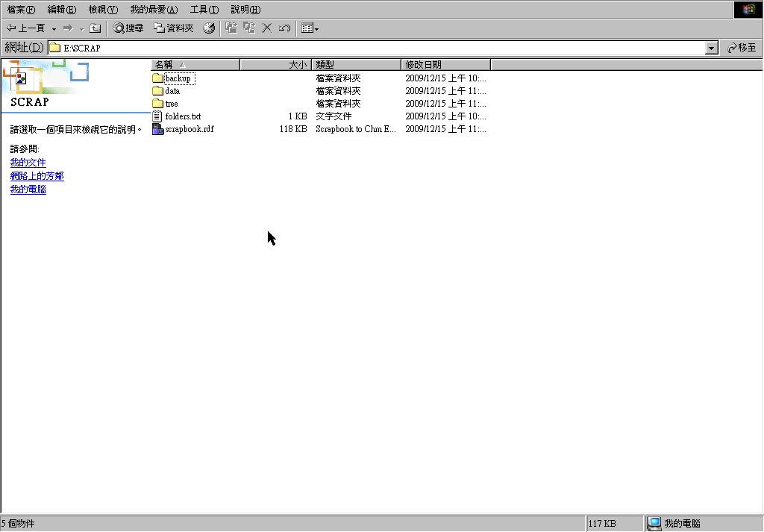Screen dimensions: 764x532
Task: Open the 工具(T) menu
Action: click(204, 10)
